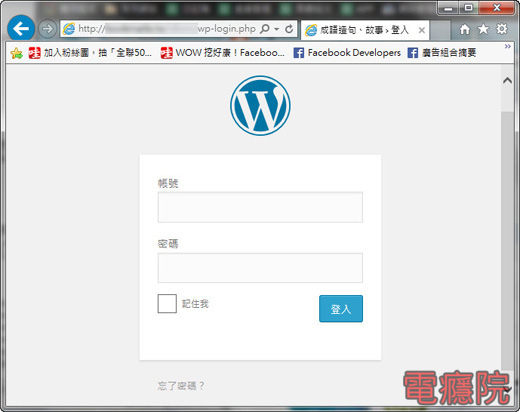This screenshot has height=412, width=520.
Task: Click the Internet Explorer icon in address bar
Action: (69, 29)
